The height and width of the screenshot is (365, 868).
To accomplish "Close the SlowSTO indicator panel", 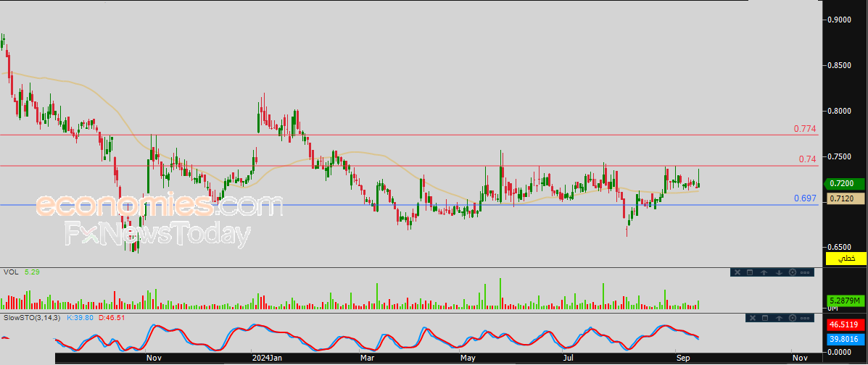I will click(752, 318).
